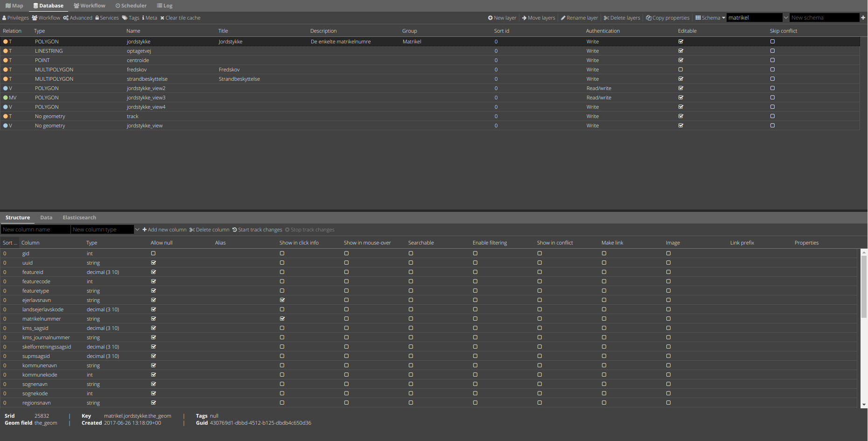Open Advanced settings
The width and height of the screenshot is (868, 441).
[x=78, y=18]
